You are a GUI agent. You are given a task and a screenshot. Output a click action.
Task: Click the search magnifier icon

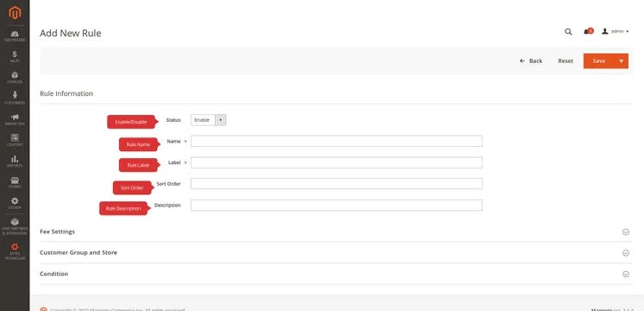click(x=568, y=32)
